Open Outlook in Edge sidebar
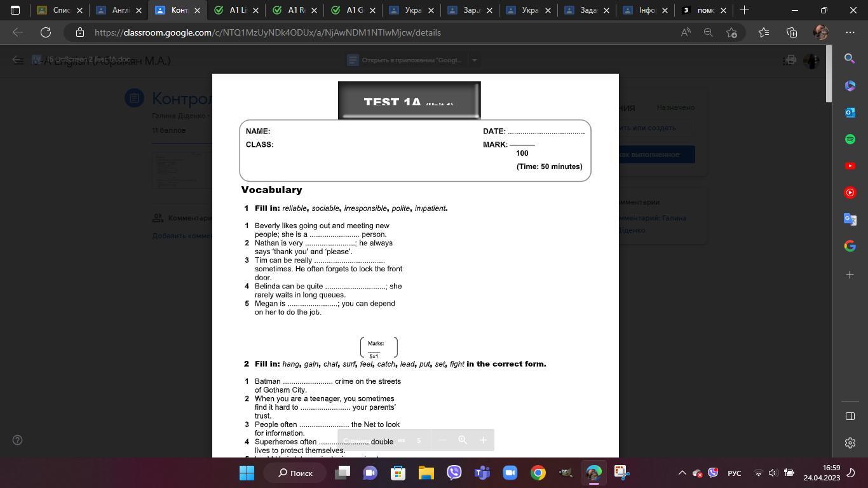This screenshot has width=868, height=488. [850, 112]
